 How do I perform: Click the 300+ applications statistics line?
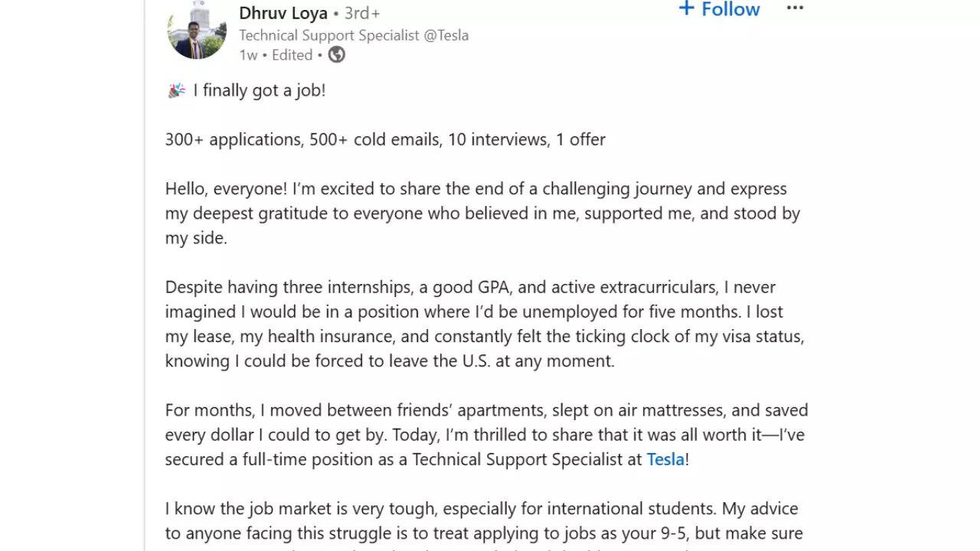coord(385,139)
